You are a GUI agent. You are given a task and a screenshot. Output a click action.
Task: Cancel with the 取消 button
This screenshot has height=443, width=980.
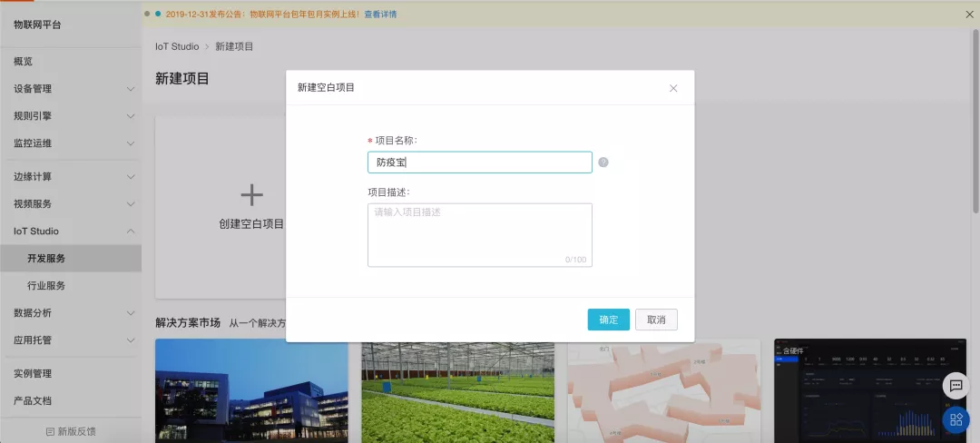656,320
